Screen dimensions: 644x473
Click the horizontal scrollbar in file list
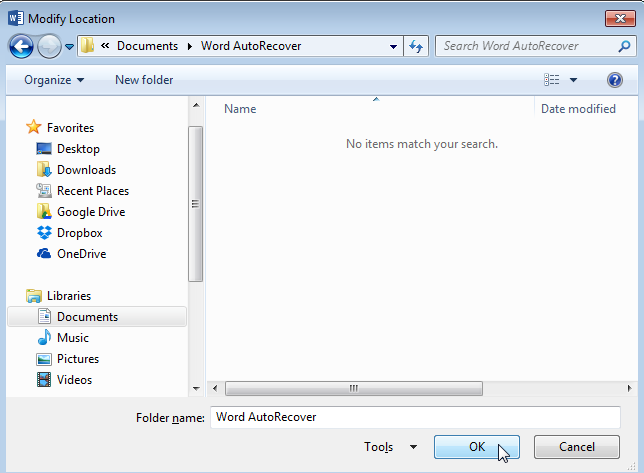353,388
